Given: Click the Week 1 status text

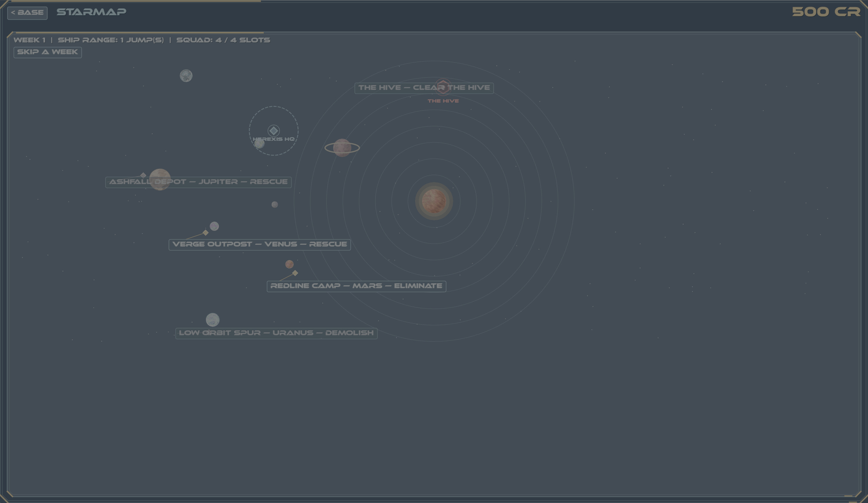Looking at the screenshot, I should [29, 40].
